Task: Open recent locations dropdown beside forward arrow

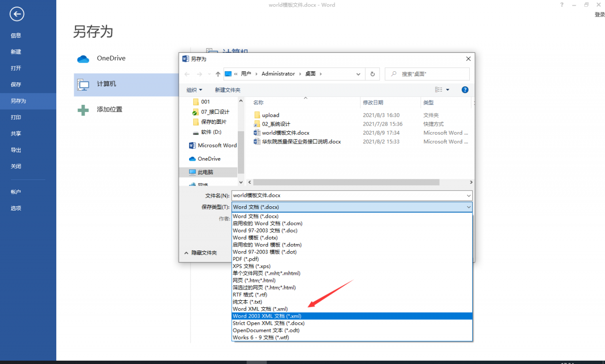Action: click(209, 74)
